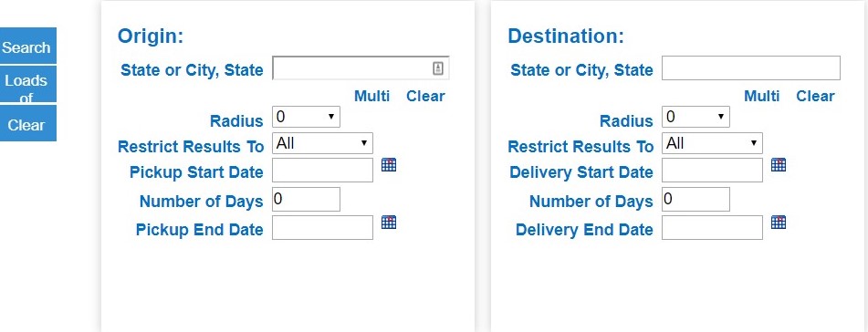The width and height of the screenshot is (868, 332).
Task: Open Destination Restrict Results To dropdown
Action: coord(713,143)
